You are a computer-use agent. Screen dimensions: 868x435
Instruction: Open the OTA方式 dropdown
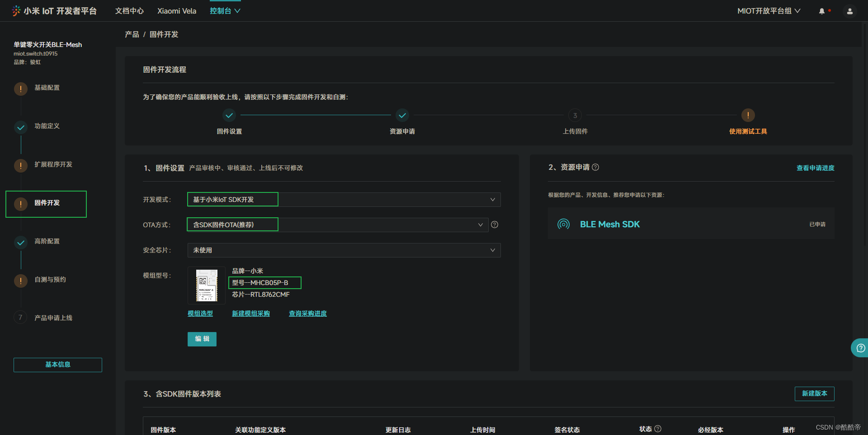(338, 225)
